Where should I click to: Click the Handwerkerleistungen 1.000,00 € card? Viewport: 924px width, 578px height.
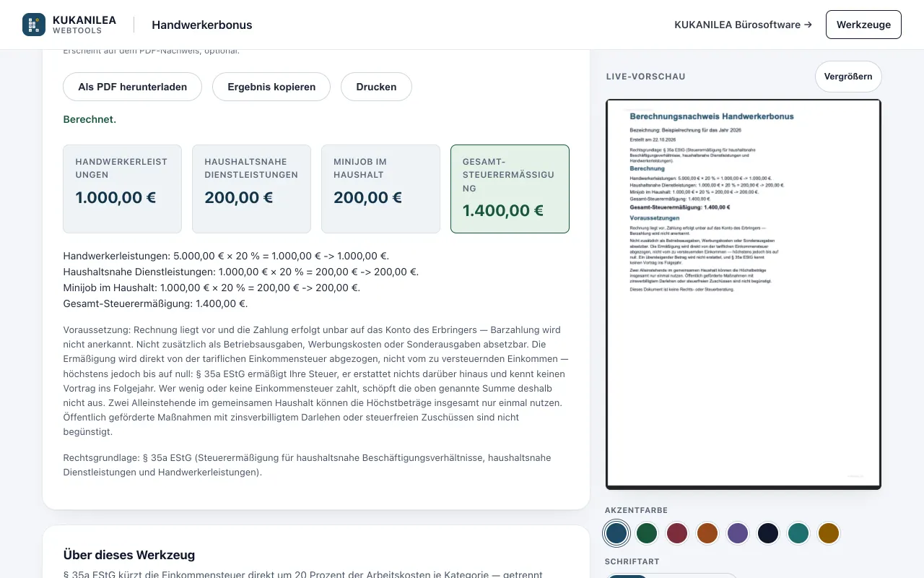point(122,189)
